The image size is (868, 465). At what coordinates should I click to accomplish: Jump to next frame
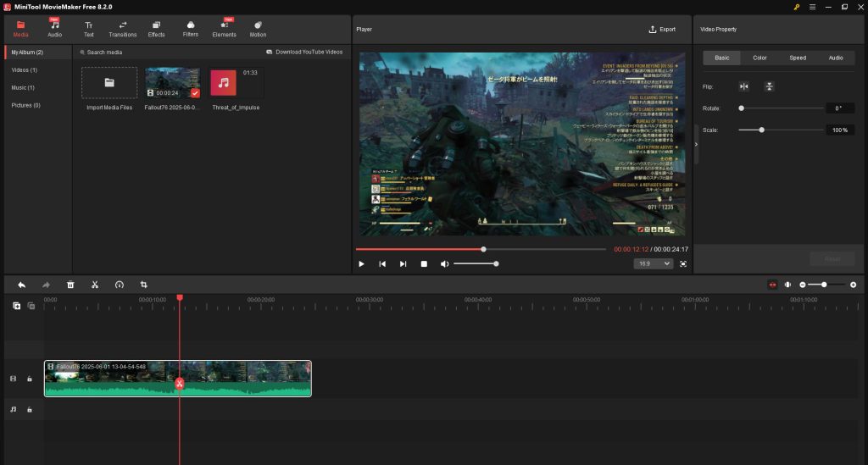pyautogui.click(x=403, y=264)
